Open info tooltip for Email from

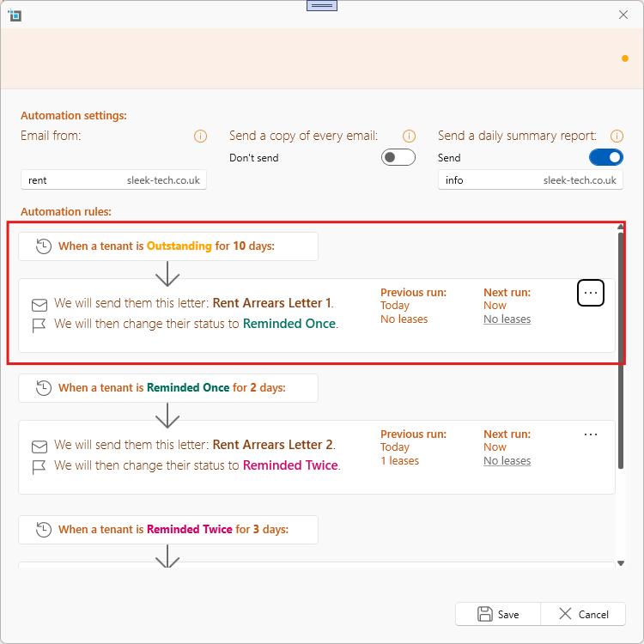[x=200, y=136]
